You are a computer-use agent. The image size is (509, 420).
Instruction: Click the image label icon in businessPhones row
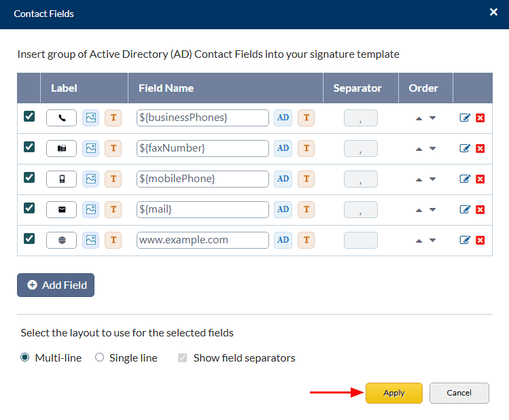tap(90, 118)
